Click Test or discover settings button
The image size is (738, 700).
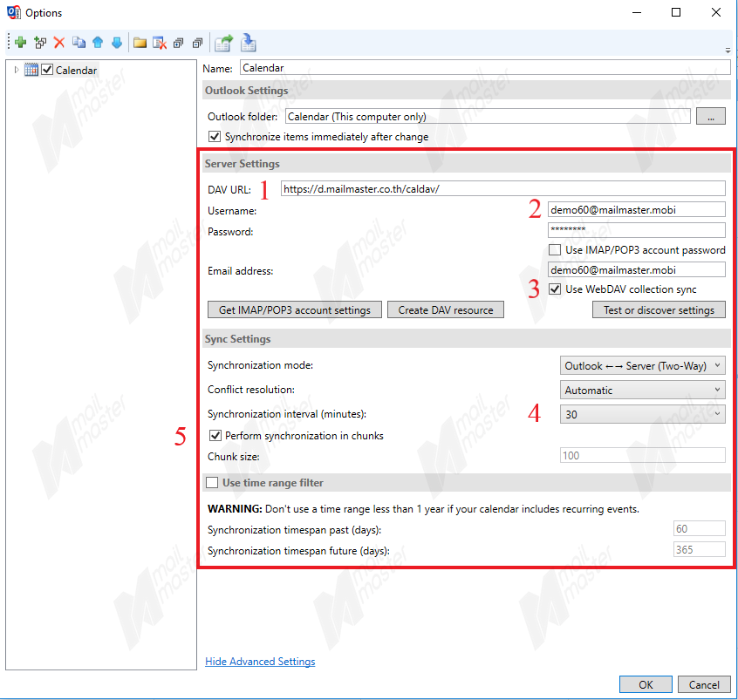[659, 310]
